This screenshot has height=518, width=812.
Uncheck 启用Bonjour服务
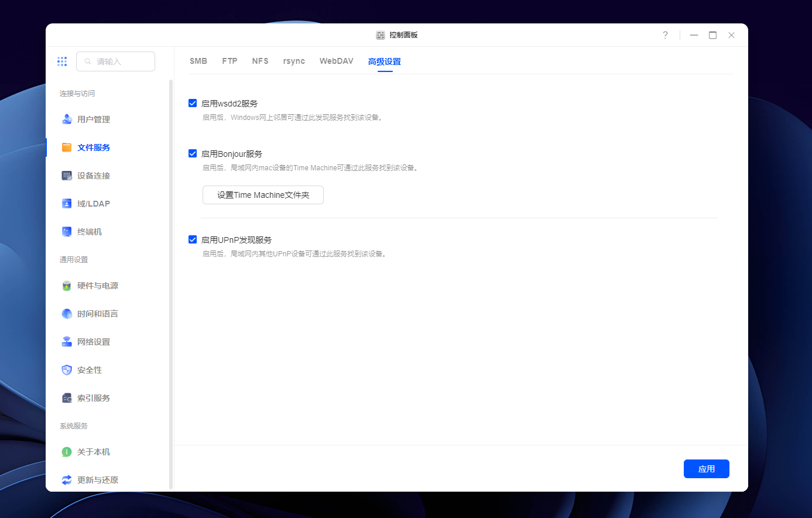point(193,153)
